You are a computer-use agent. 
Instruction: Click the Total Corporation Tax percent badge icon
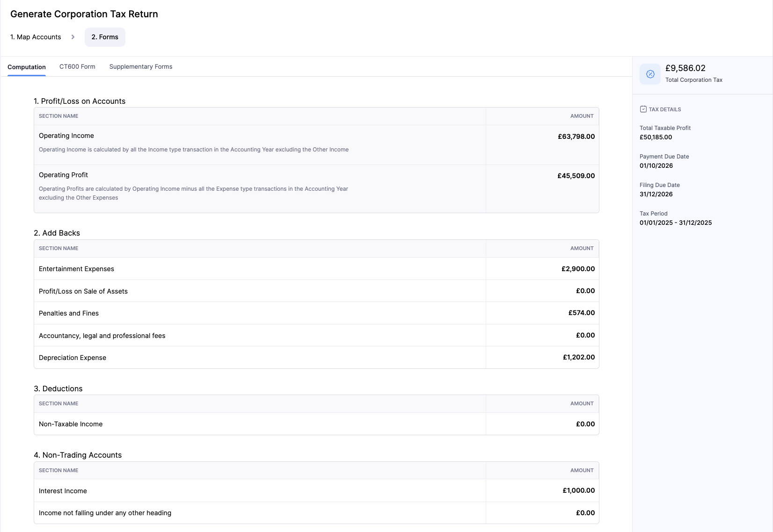click(650, 74)
